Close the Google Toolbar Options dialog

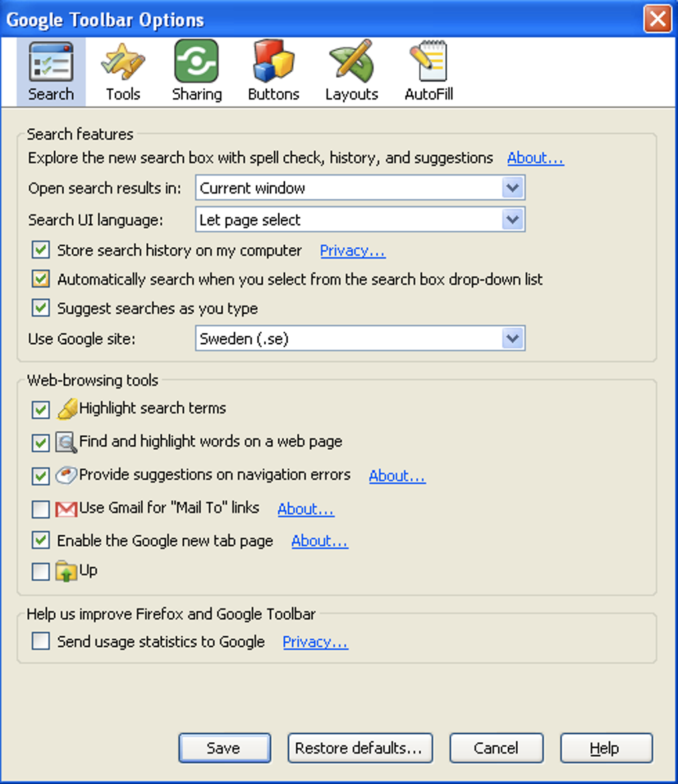pos(657,19)
